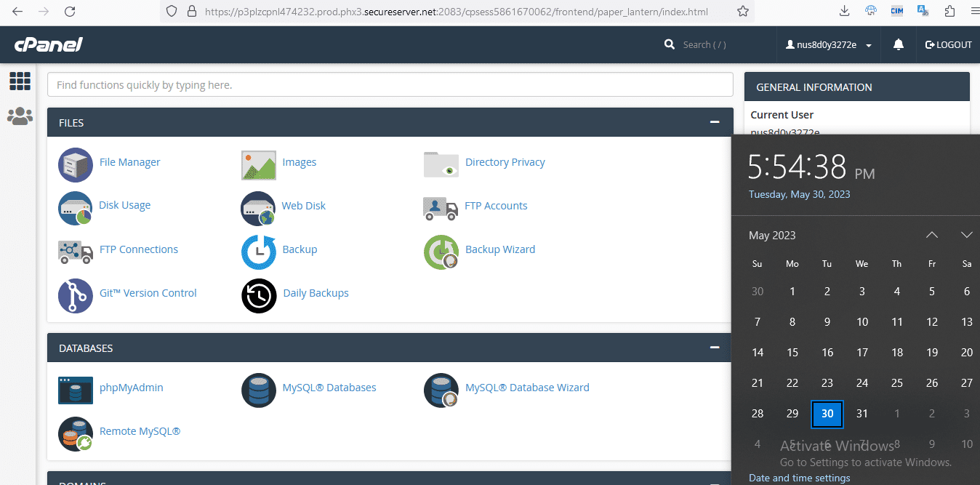The height and width of the screenshot is (485, 980).
Task: Select May 15 in the calendar
Action: (x=792, y=353)
